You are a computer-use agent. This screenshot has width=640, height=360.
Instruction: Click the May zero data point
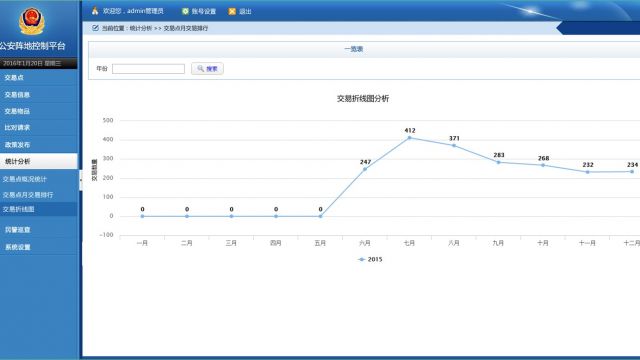click(320, 216)
